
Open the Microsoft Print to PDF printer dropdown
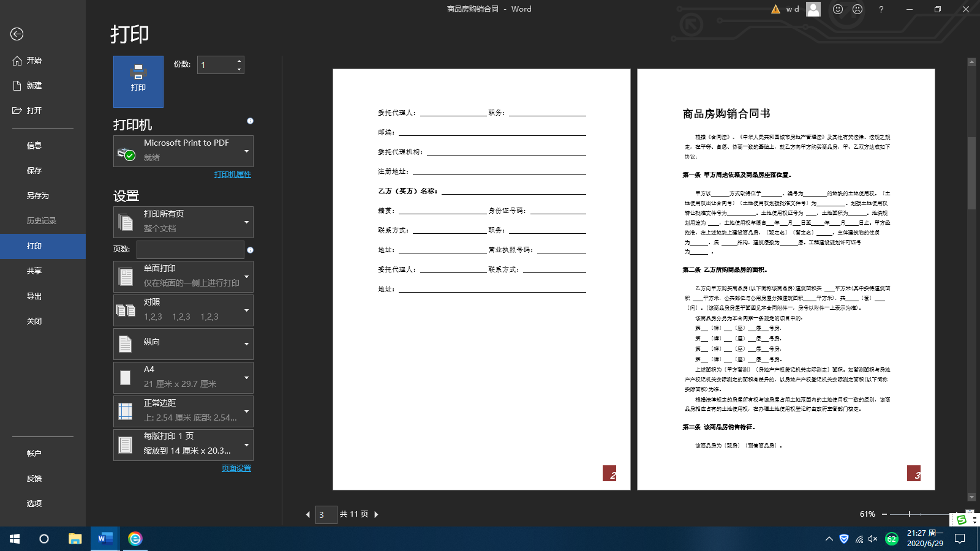183,151
